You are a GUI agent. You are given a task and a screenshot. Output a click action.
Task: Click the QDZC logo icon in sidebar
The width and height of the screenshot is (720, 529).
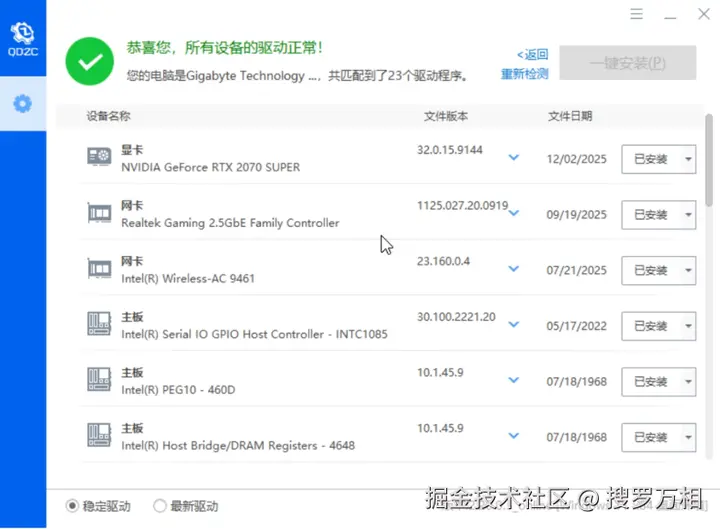point(22,39)
